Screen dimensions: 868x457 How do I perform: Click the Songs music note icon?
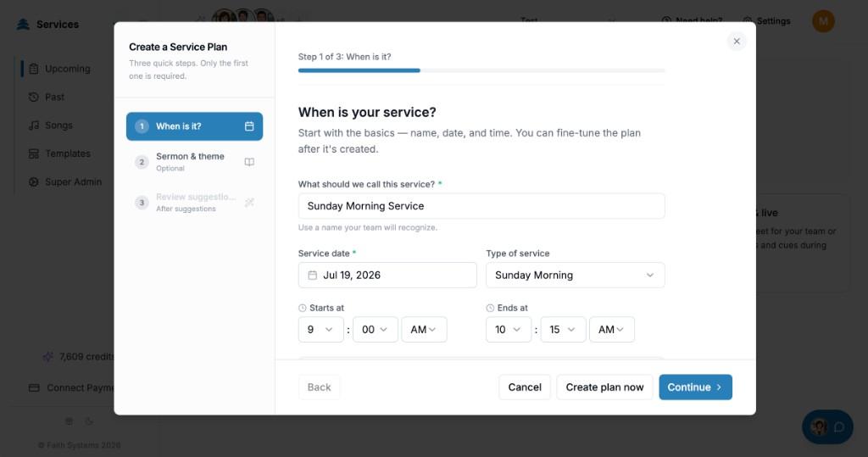34,125
